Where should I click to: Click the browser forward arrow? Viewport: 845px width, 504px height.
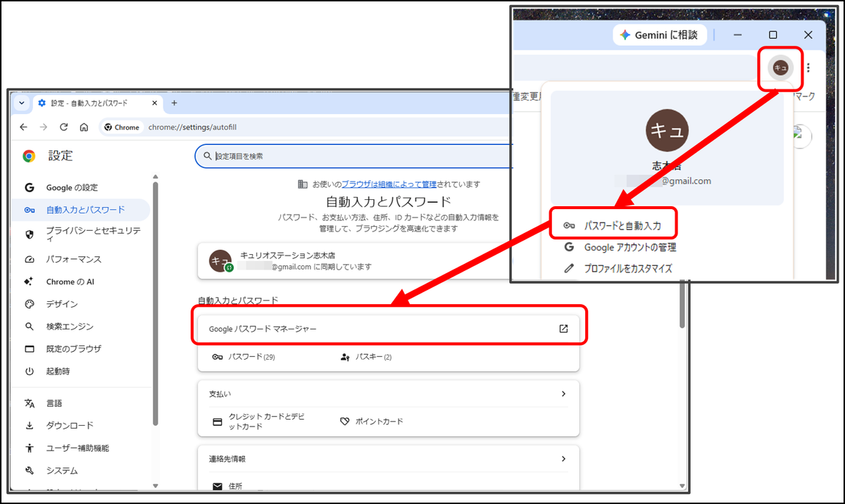[44, 127]
